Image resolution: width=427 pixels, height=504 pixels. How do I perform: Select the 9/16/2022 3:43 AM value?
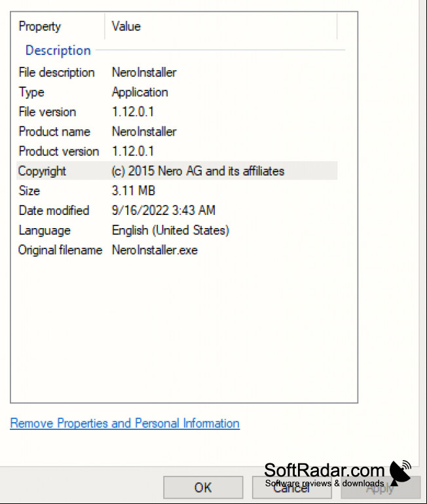pos(164,210)
